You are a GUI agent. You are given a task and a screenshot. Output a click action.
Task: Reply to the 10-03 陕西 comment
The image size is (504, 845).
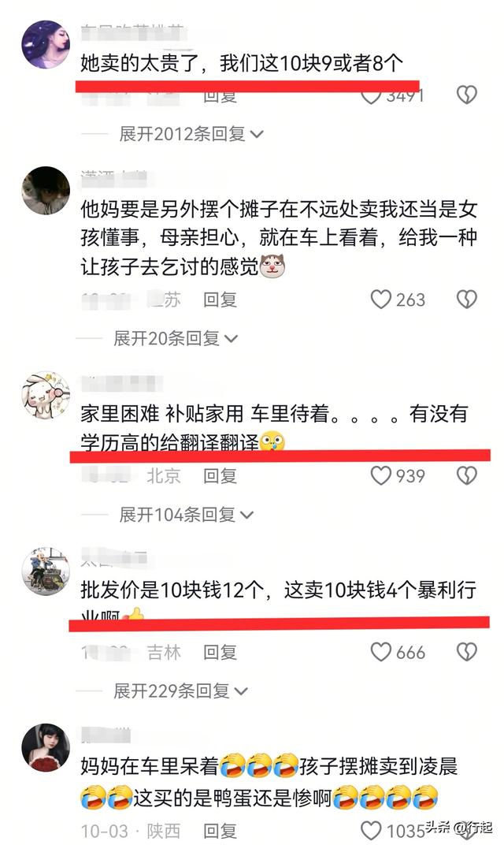(220, 831)
